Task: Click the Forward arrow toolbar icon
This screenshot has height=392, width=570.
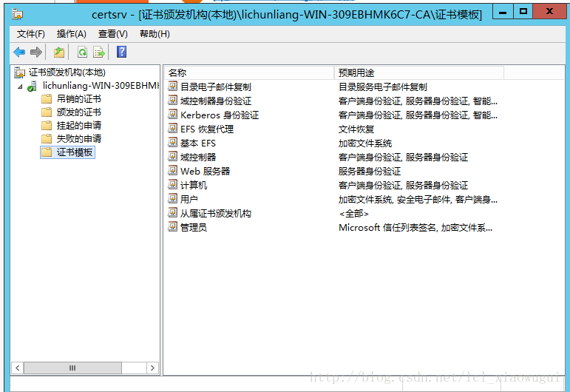Action: (x=36, y=53)
